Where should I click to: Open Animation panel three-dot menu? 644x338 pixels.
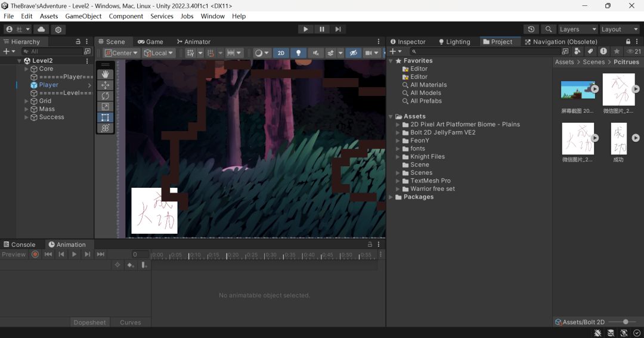379,244
